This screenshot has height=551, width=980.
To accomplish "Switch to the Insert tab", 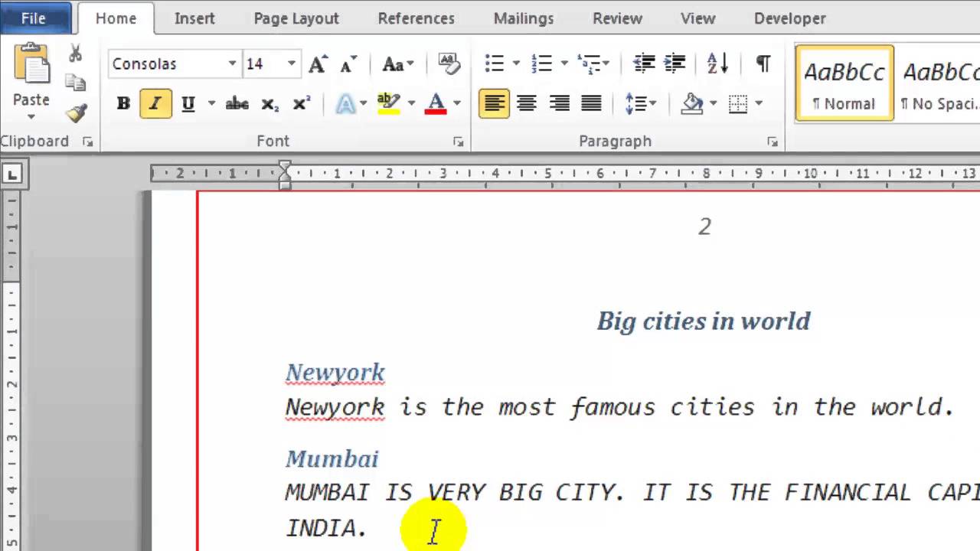I will pyautogui.click(x=194, y=18).
